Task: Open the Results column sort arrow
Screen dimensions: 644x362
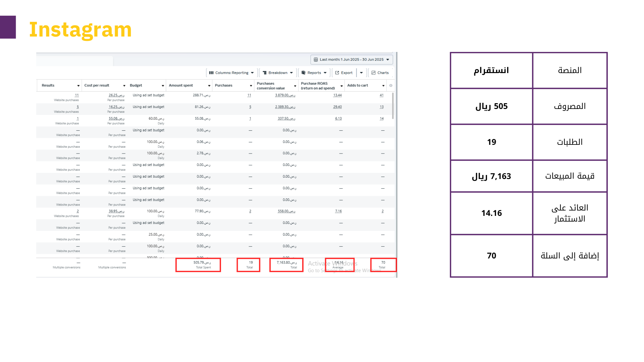Action: point(78,86)
